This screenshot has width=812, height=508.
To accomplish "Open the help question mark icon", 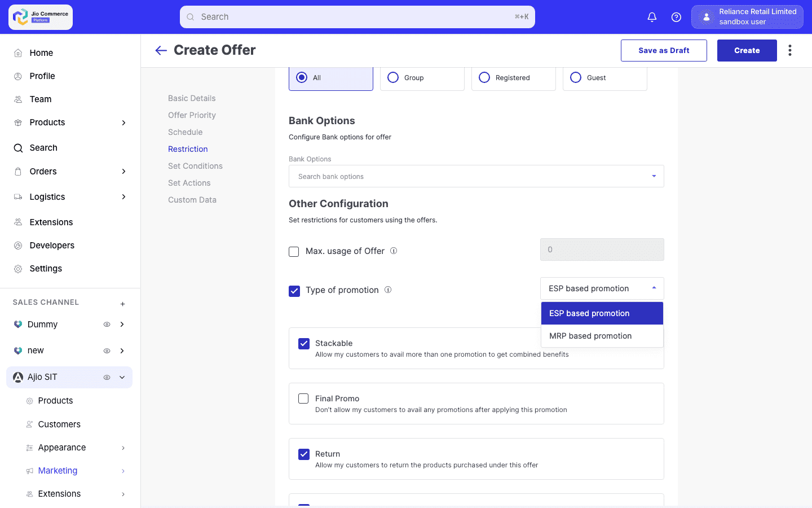I will click(x=676, y=17).
